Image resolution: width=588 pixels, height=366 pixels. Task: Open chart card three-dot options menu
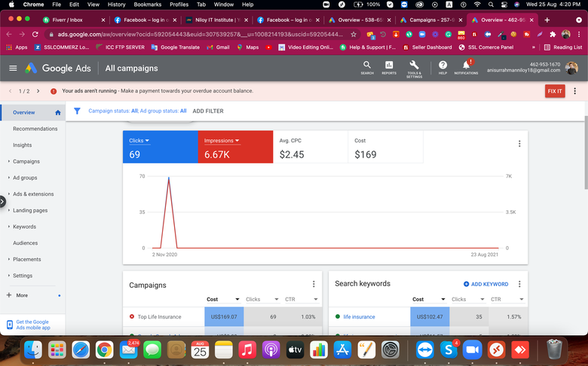pyautogui.click(x=519, y=144)
